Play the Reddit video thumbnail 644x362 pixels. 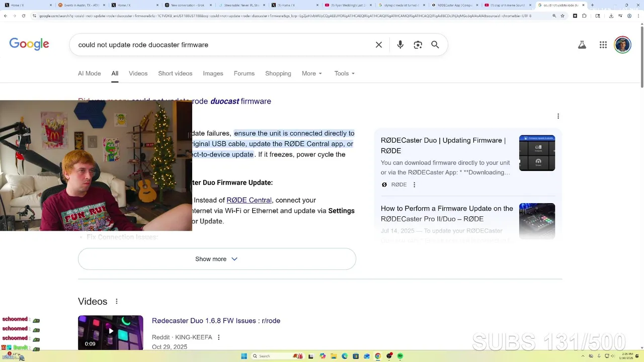tap(111, 332)
